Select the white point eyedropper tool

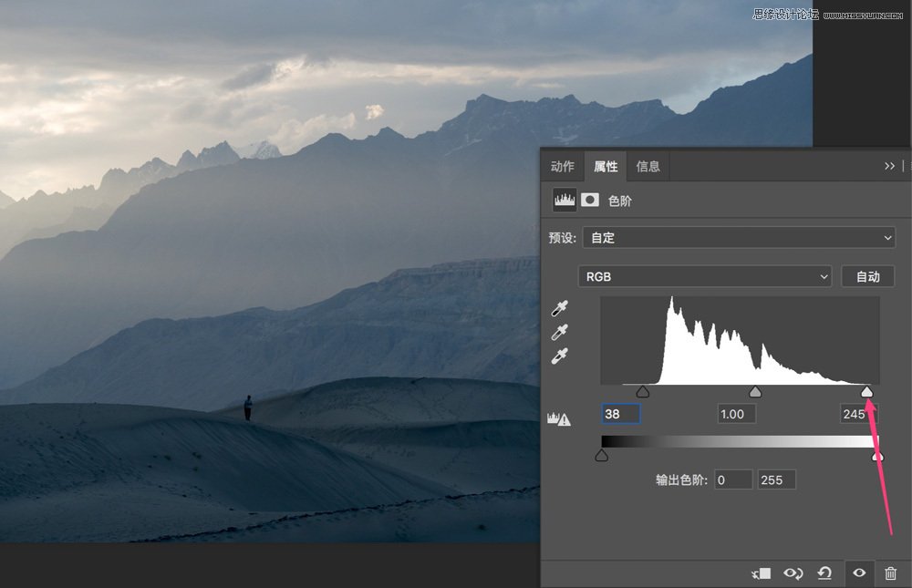coord(559,356)
